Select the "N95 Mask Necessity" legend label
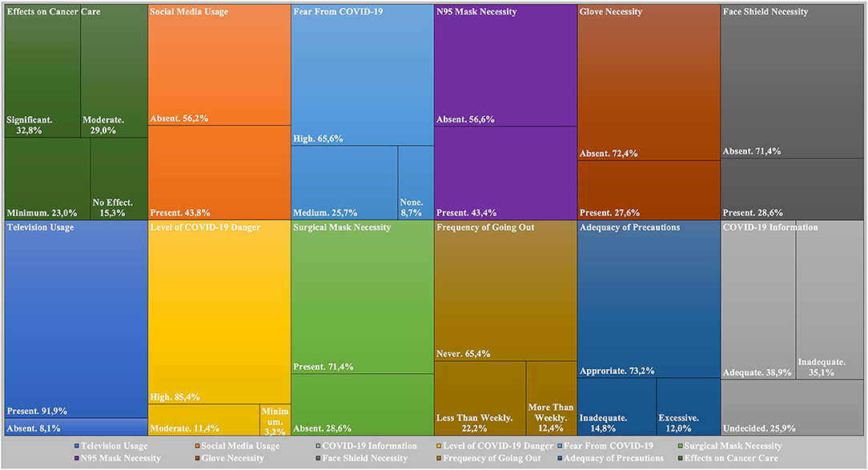This screenshot has width=868, height=470. coord(121,458)
